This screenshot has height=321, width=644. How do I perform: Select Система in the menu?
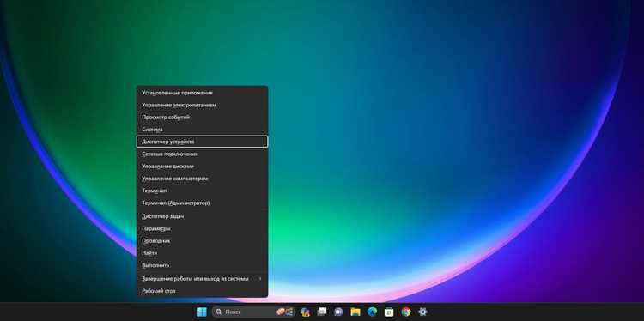click(202, 130)
